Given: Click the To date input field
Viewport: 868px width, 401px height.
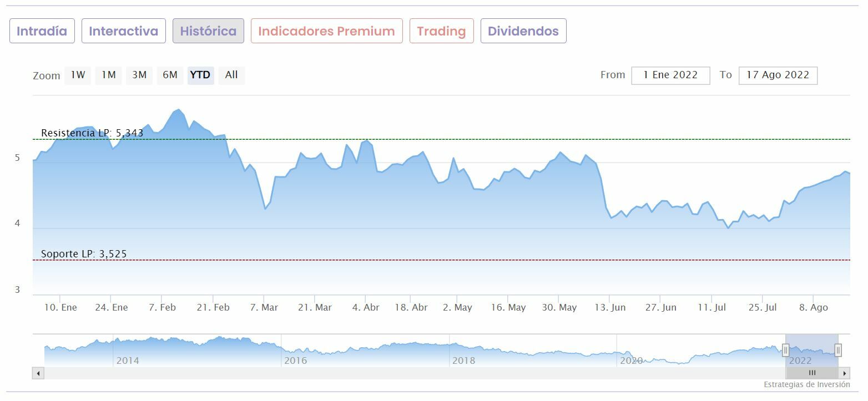Looking at the screenshot, I should pos(778,75).
